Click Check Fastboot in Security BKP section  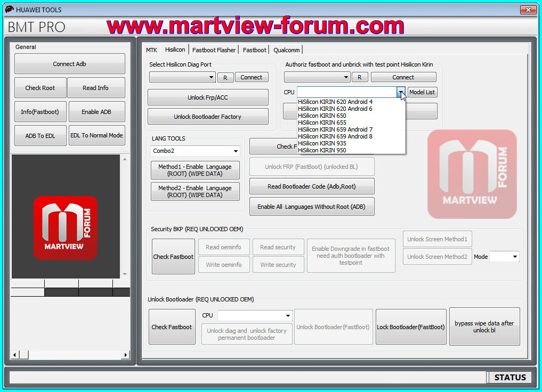[173, 257]
